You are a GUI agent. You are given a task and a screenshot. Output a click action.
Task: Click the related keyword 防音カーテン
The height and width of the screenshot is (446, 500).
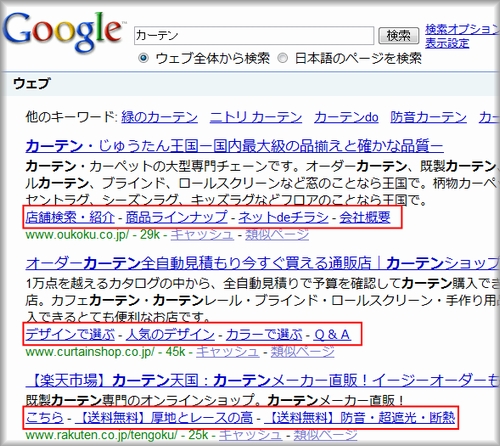pyautogui.click(x=428, y=117)
